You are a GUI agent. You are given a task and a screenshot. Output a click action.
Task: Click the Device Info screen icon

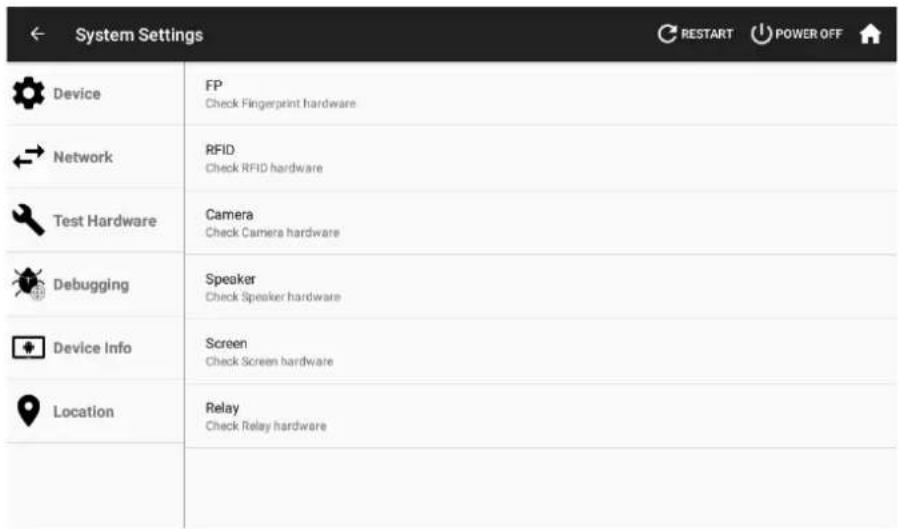pyautogui.click(x=28, y=348)
